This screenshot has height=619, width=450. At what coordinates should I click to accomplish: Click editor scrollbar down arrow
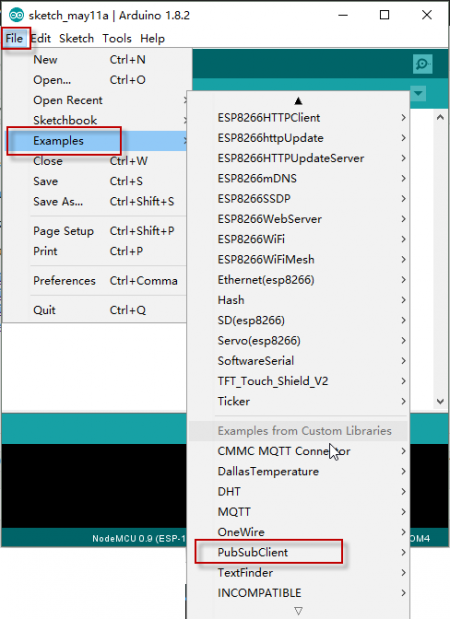tap(440, 401)
